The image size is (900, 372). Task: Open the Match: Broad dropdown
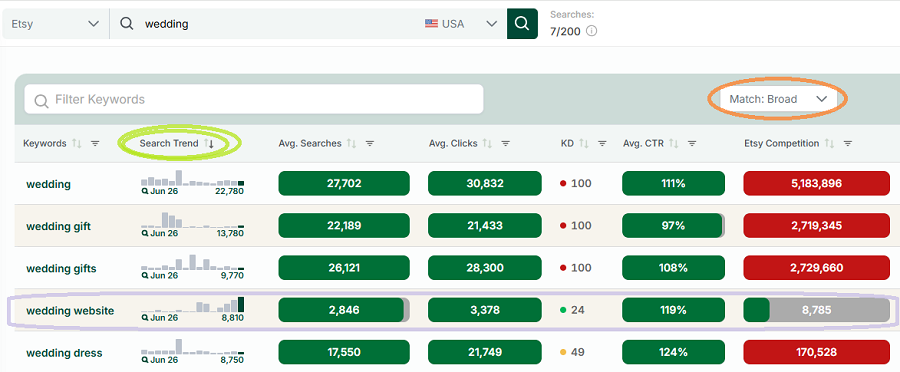click(777, 99)
